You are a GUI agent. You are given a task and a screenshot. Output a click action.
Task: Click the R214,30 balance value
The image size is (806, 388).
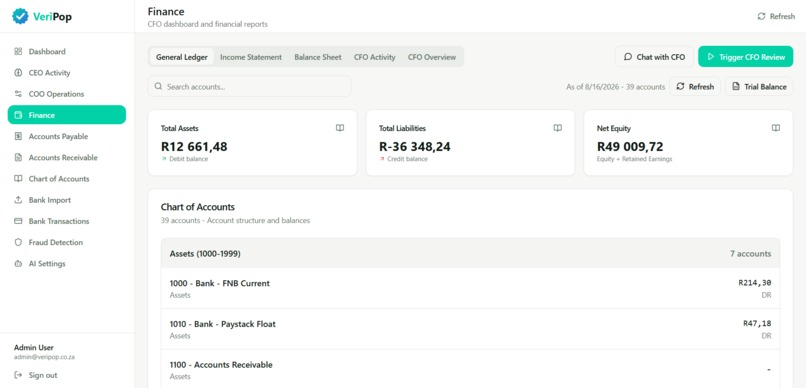tap(755, 283)
